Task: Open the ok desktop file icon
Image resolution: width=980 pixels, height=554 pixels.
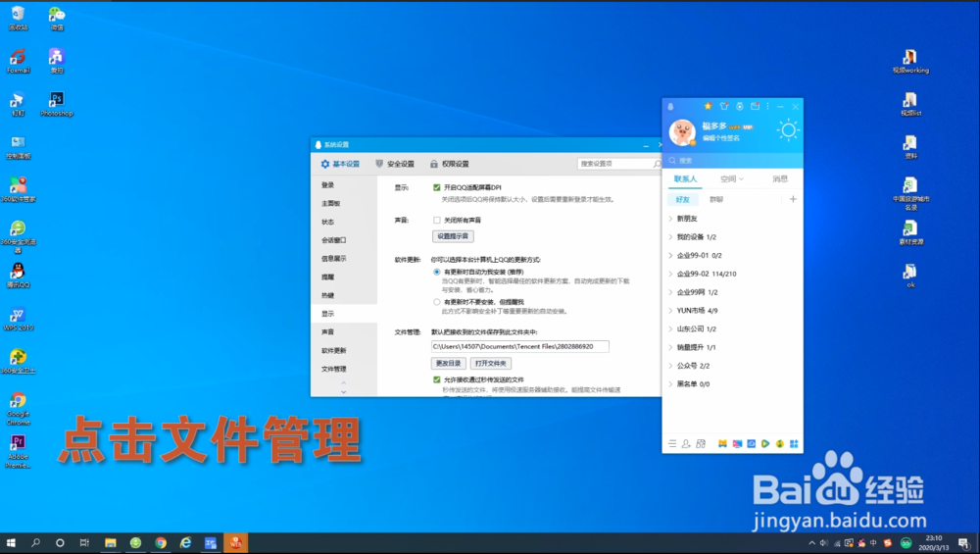Action: pos(910,276)
